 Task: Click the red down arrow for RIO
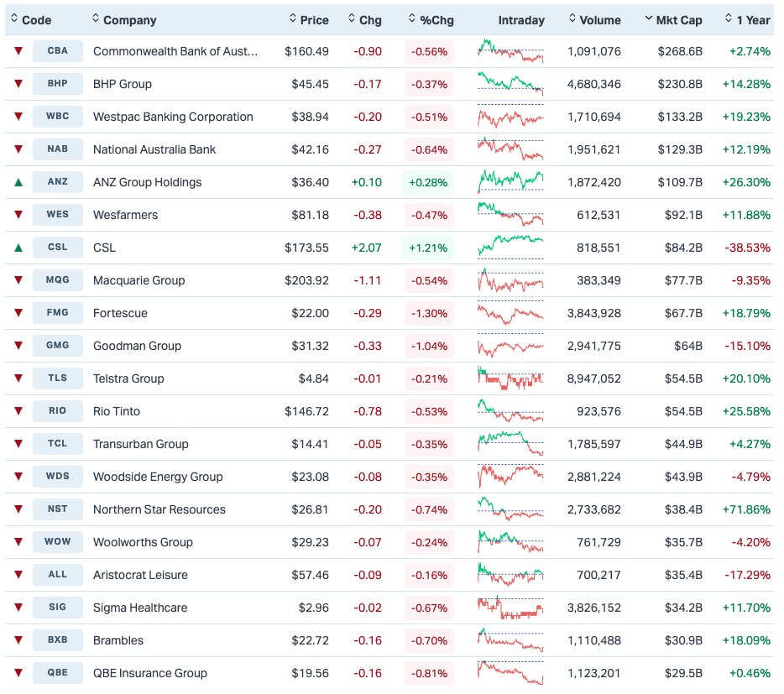pyautogui.click(x=18, y=410)
